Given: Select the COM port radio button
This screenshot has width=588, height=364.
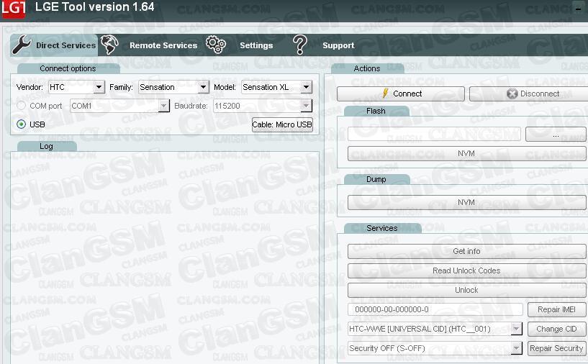Looking at the screenshot, I should point(22,106).
